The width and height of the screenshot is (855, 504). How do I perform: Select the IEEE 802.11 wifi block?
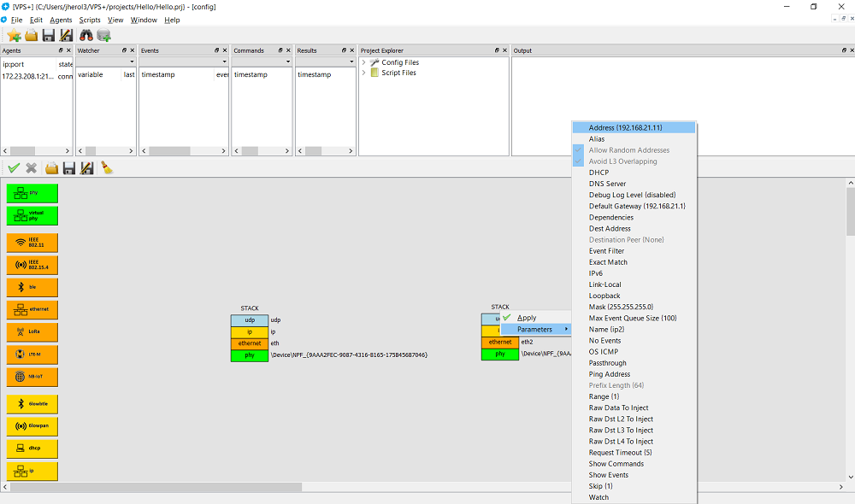click(x=32, y=242)
